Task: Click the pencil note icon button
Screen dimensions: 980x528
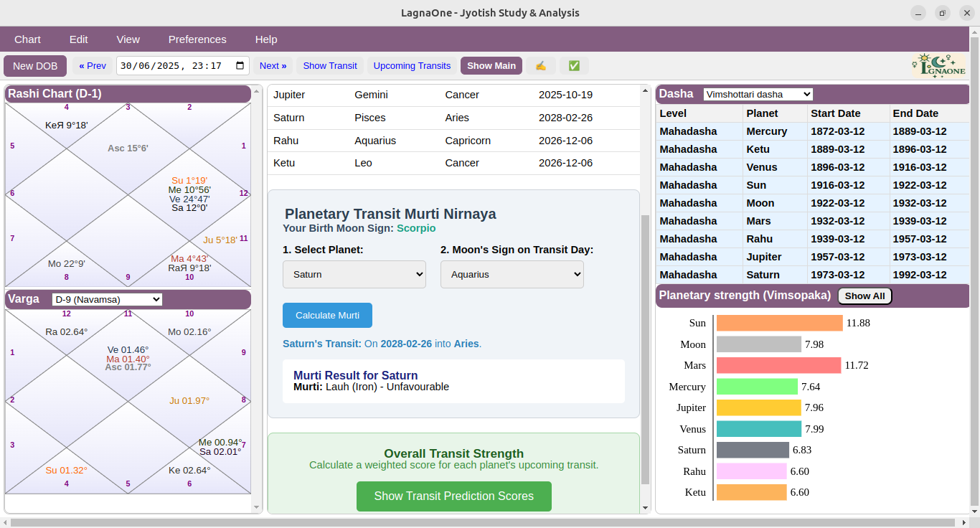Action: point(541,66)
